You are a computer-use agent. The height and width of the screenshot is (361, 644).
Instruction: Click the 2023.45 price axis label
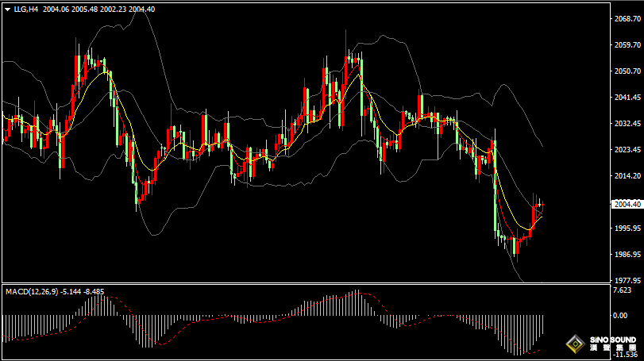coord(627,150)
